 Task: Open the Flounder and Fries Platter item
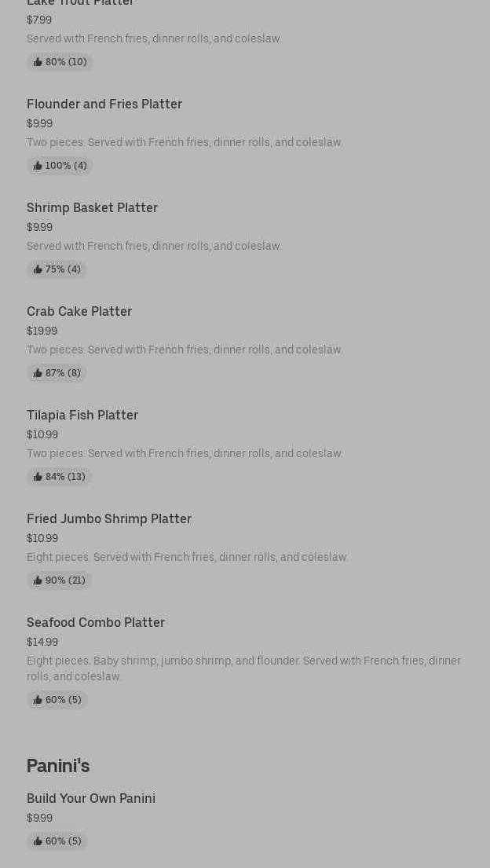click(x=104, y=104)
